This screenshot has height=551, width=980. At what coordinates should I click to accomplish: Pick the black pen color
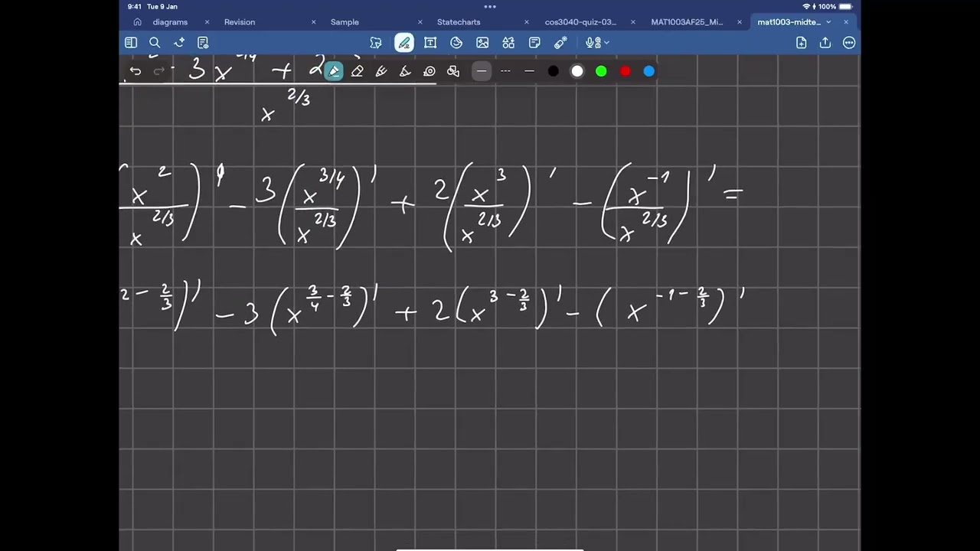pos(554,71)
